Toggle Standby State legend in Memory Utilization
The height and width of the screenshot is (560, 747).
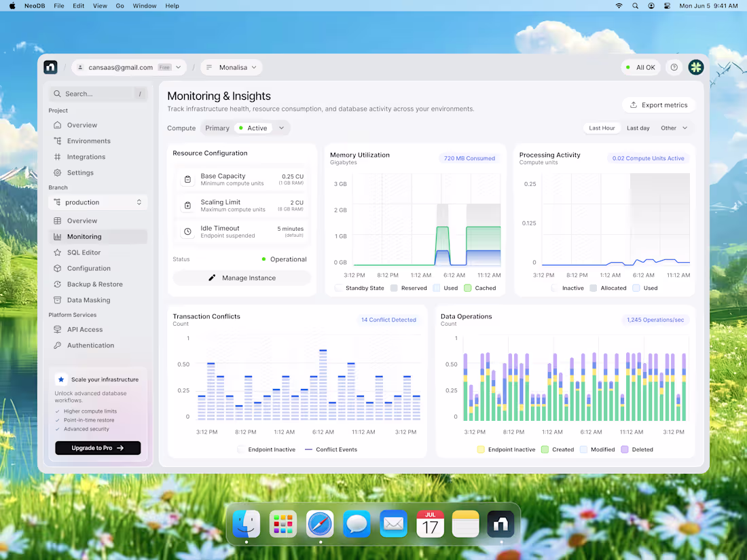(x=360, y=288)
